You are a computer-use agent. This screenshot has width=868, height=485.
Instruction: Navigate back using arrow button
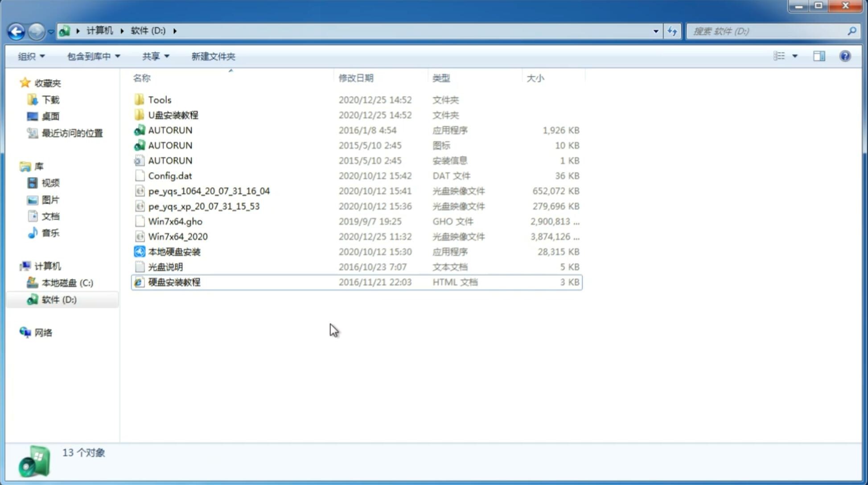click(16, 30)
